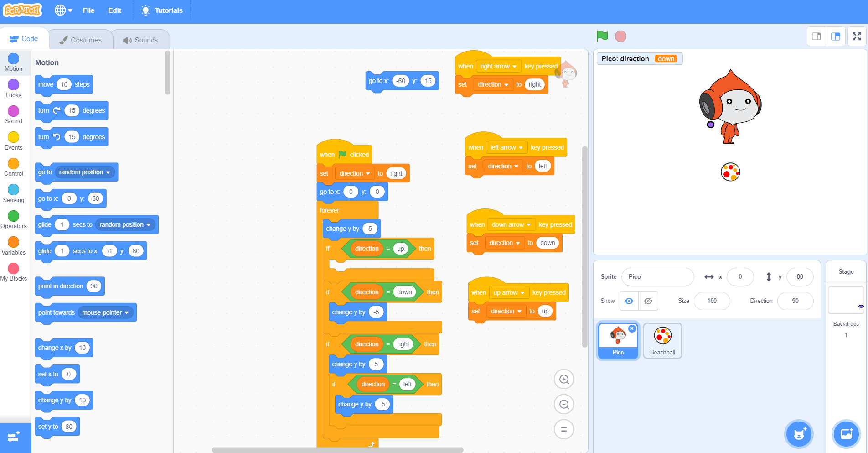The width and height of the screenshot is (868, 453).
Task: Click the move 10 steps block
Action: tap(64, 85)
